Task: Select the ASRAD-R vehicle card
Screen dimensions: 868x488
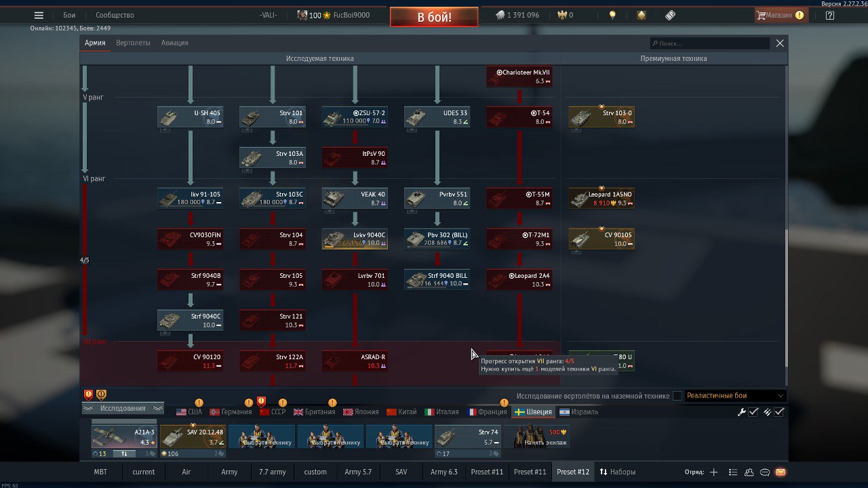Action: (355, 361)
